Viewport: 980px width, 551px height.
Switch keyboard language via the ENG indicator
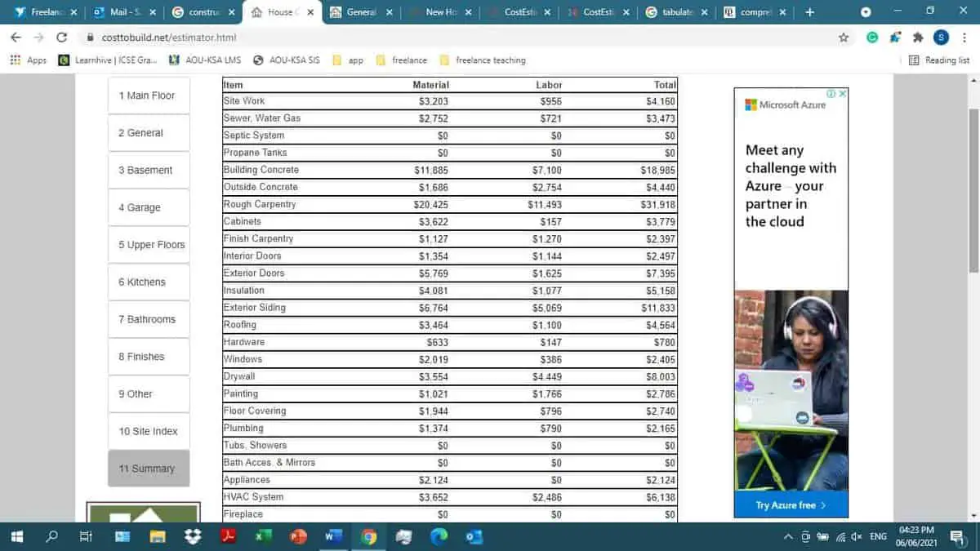(878, 536)
